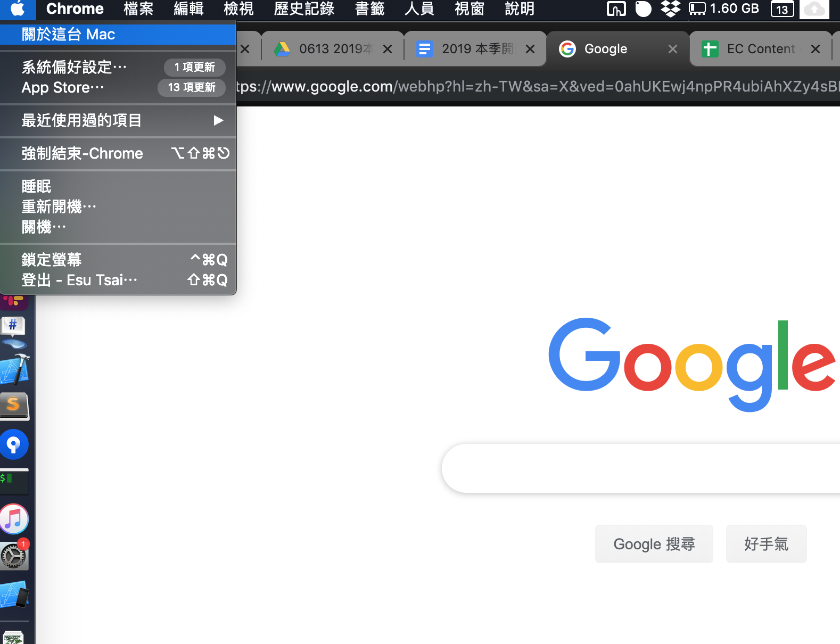The height and width of the screenshot is (644, 840).
Task: Open Slack from the Dock
Action: click(14, 301)
